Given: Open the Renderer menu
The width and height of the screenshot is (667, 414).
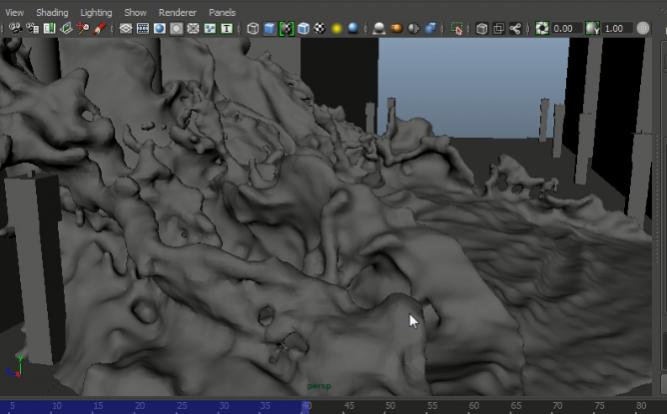Looking at the screenshot, I should point(177,12).
